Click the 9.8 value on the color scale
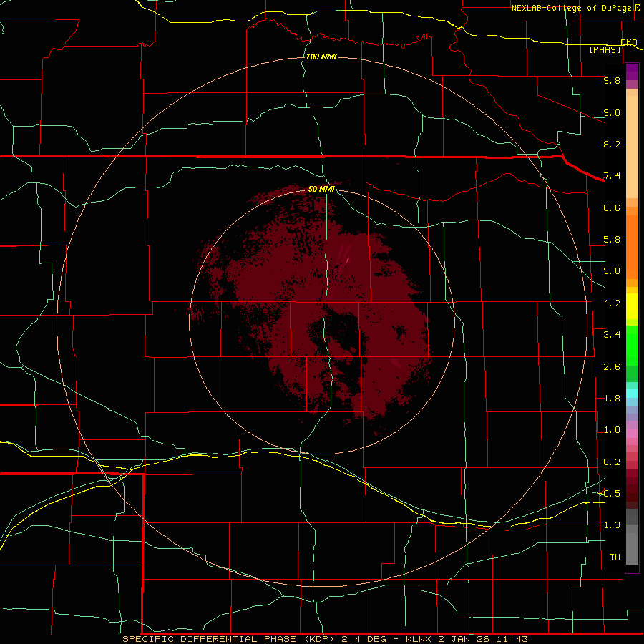The width and height of the screenshot is (644, 644). tap(612, 80)
